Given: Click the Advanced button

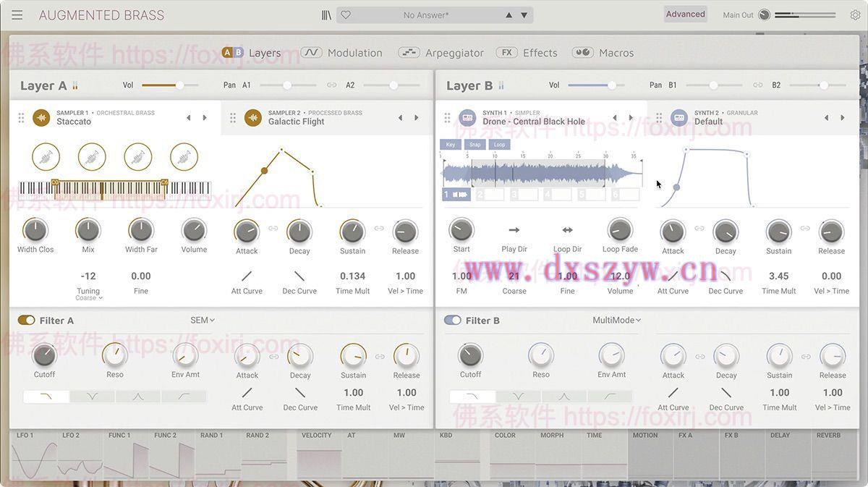Looking at the screenshot, I should 686,14.
